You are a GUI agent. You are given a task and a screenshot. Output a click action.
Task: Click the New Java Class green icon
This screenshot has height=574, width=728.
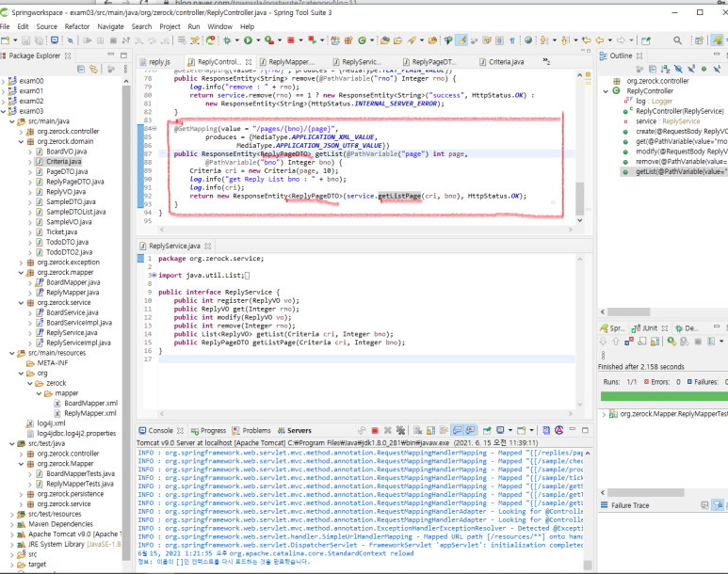click(x=363, y=40)
